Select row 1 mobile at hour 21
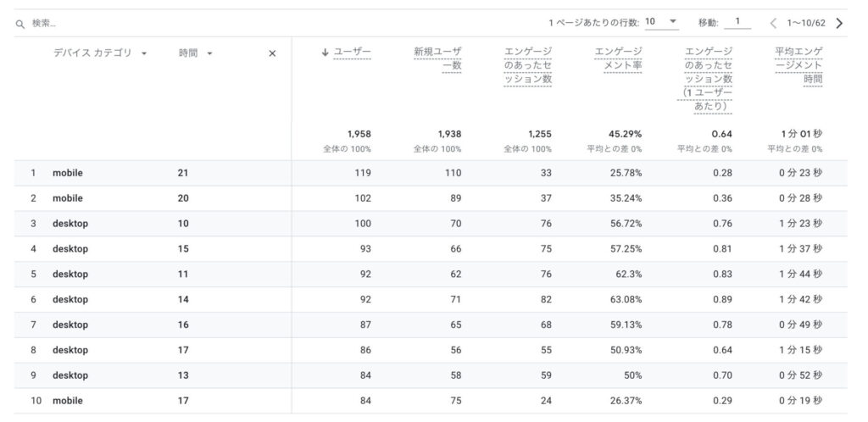868x422 pixels. pyautogui.click(x=68, y=173)
